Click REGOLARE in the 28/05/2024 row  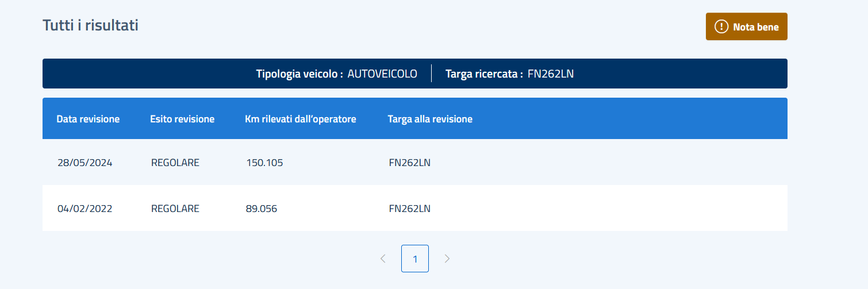(x=175, y=163)
